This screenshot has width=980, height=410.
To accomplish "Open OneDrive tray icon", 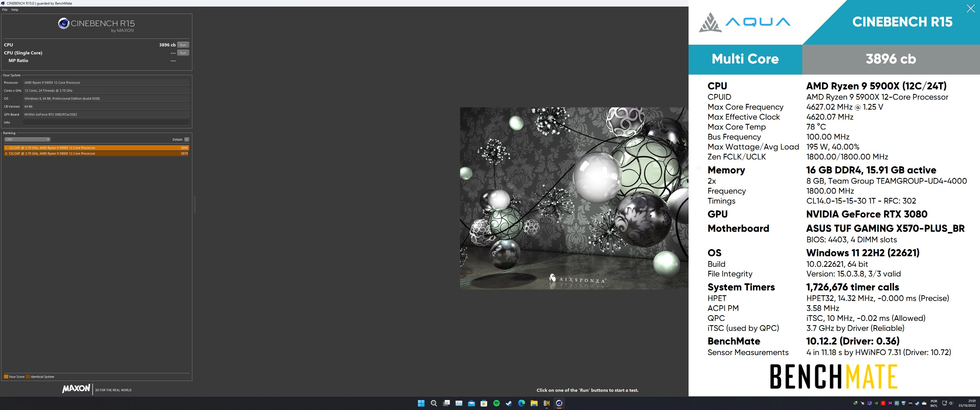I will tap(924, 403).
